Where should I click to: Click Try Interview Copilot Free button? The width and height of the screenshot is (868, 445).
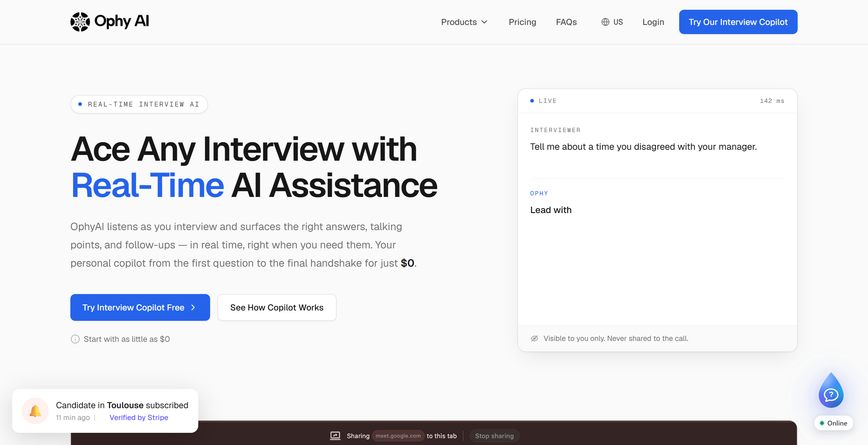point(140,307)
